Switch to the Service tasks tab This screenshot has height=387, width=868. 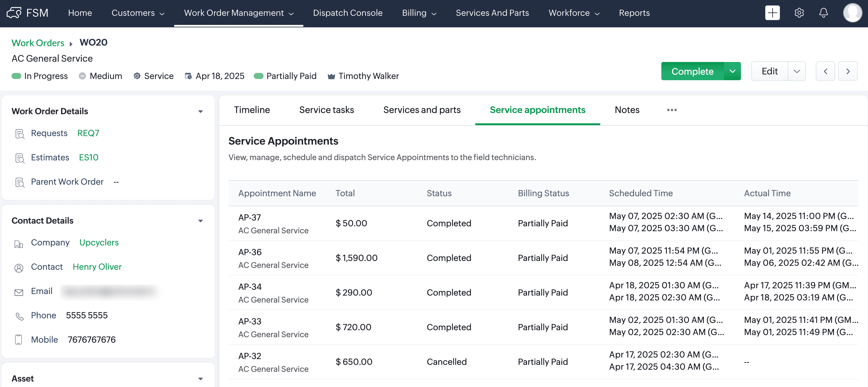point(326,110)
